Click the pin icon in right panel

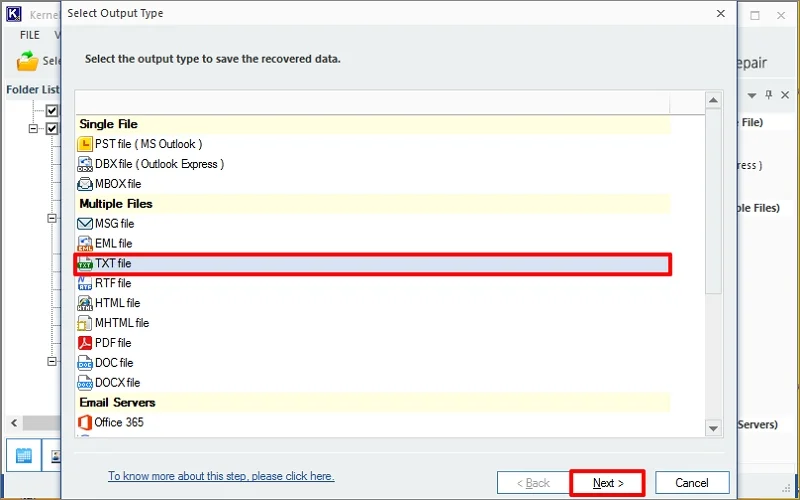click(769, 95)
